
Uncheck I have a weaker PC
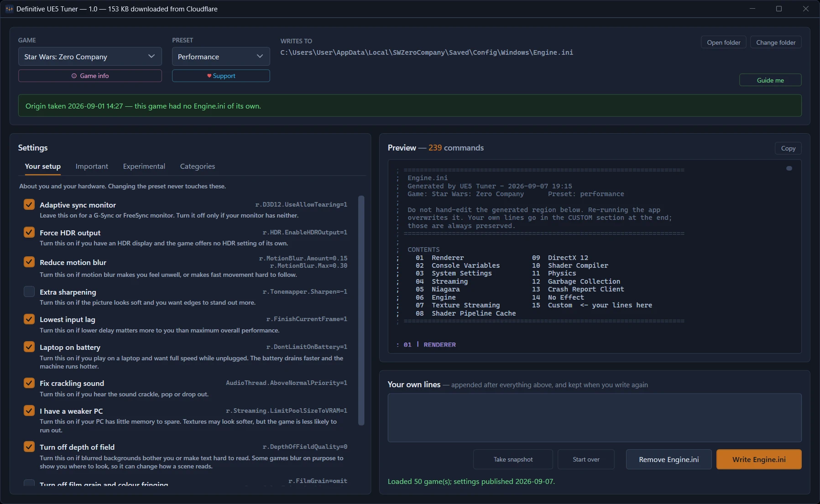coord(29,410)
